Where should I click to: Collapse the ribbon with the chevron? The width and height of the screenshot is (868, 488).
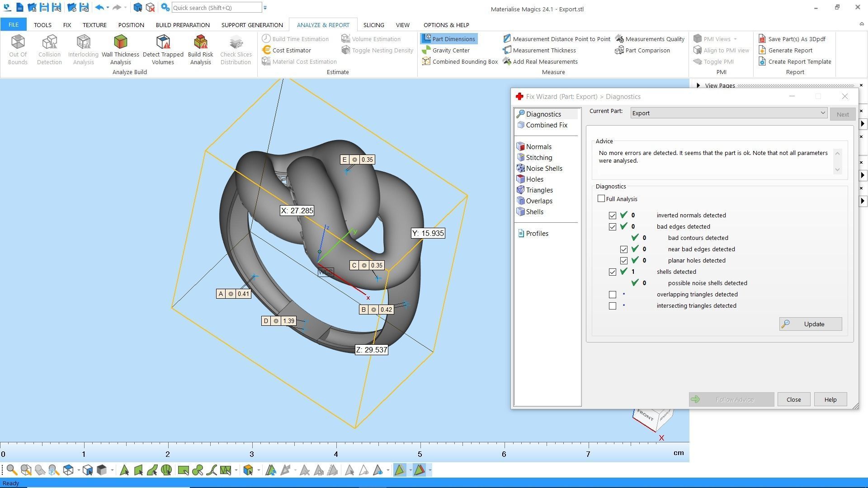[x=861, y=24]
